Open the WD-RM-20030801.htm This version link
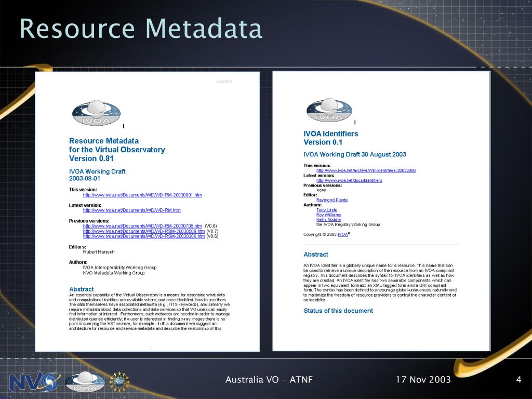Screen dimensions: 532x399 pyautogui.click(x=142, y=195)
